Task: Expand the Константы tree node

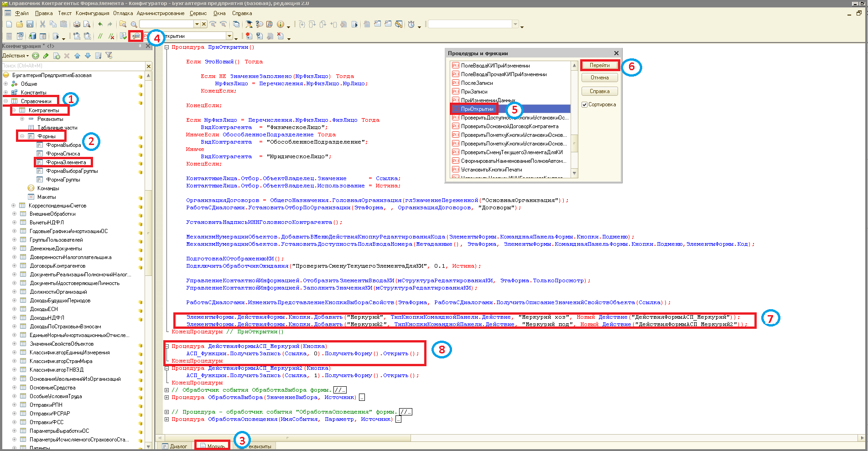Action: coord(5,93)
